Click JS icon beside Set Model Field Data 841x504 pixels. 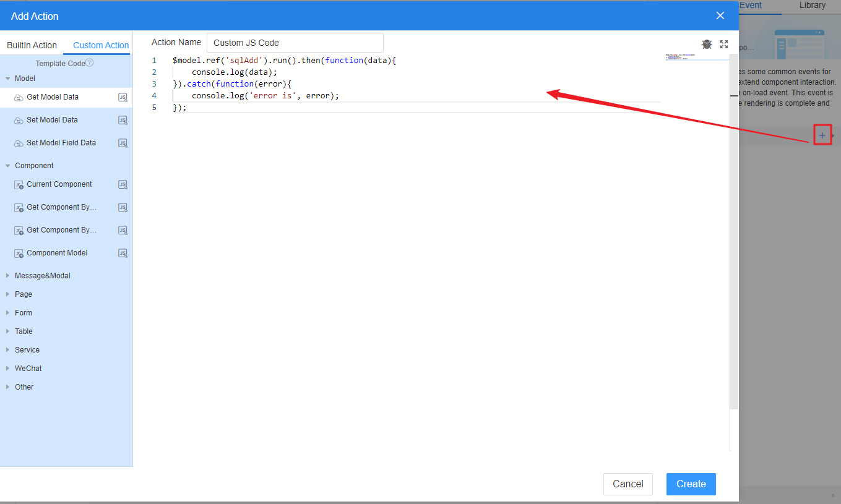click(123, 143)
